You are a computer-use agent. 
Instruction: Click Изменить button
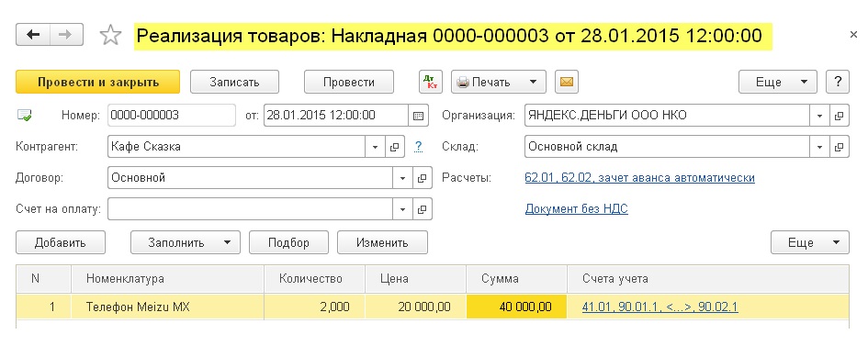coord(382,242)
